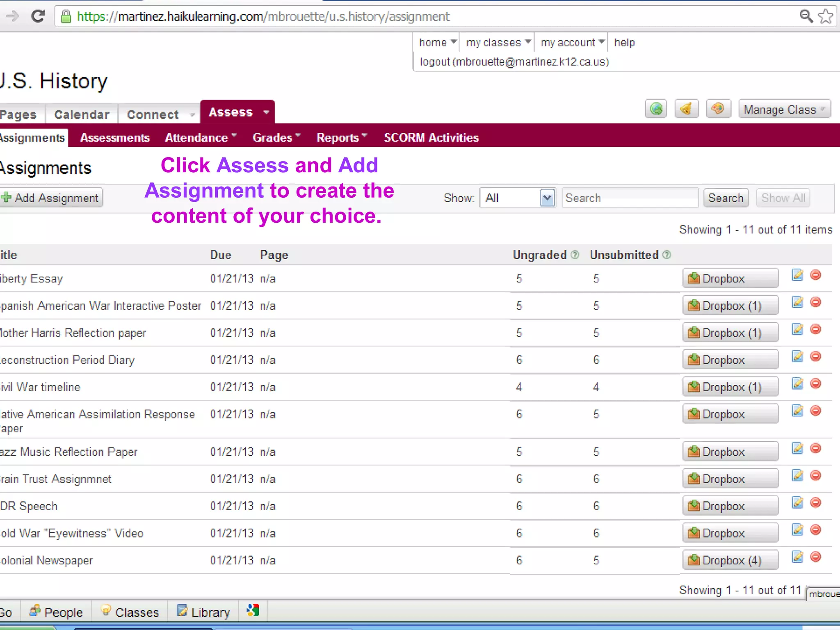This screenshot has width=840, height=630.
Task: Open Library in the bottom bar
Action: click(x=203, y=612)
